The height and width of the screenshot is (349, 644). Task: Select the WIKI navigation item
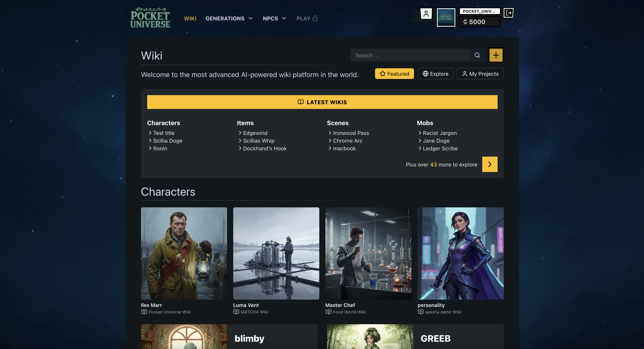[x=190, y=18]
